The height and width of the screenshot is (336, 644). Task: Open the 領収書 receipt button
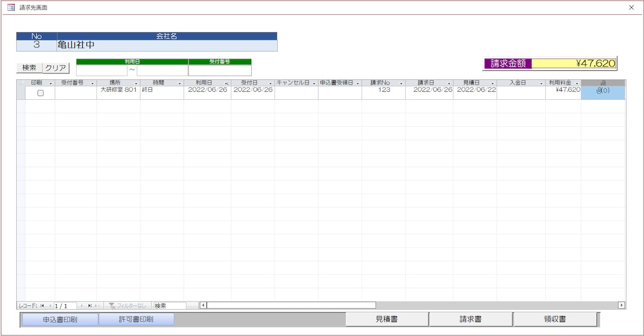tap(555, 319)
